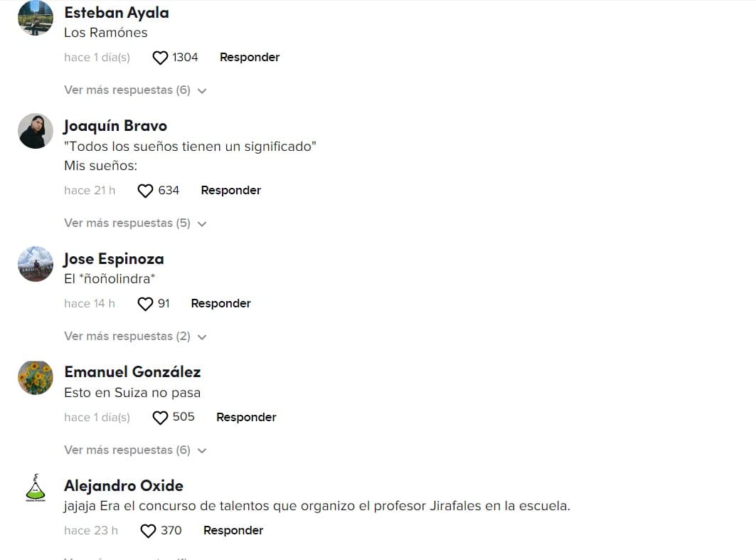
Task: Open Jose Espinoza's profile picture
Action: (35, 264)
